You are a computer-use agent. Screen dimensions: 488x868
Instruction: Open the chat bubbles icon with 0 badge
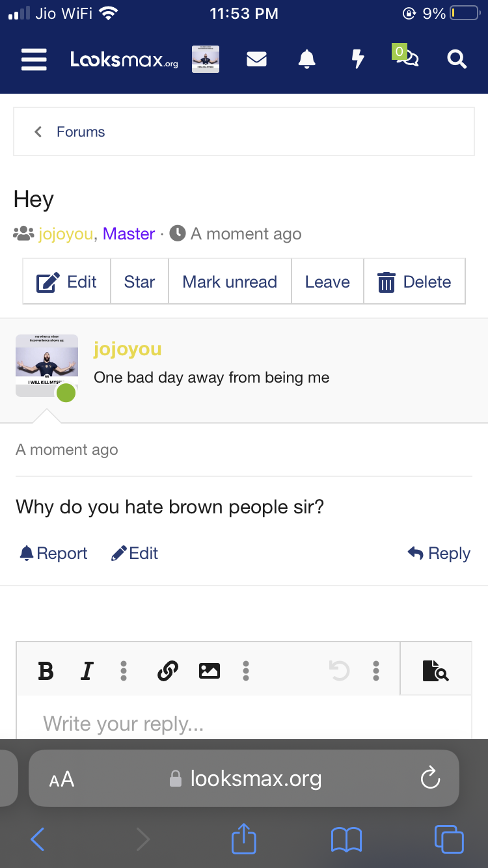tap(405, 57)
